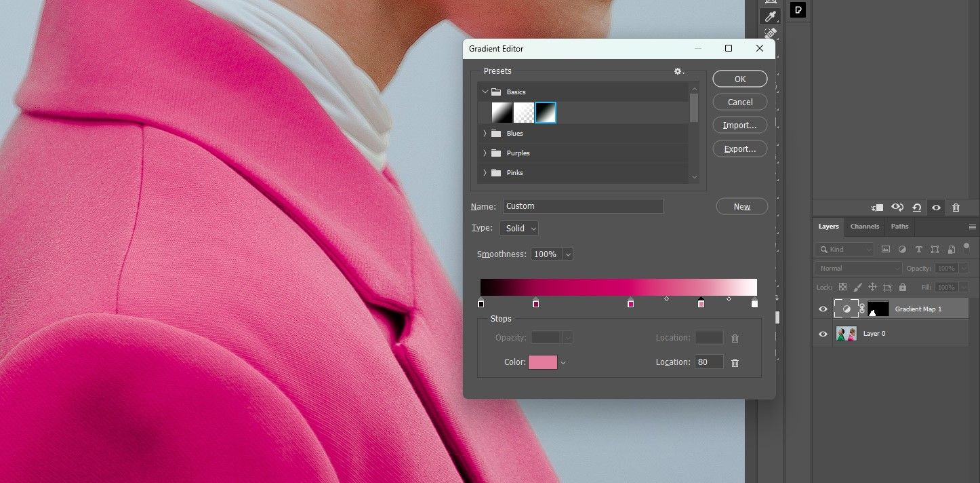The image size is (980, 483).
Task: Click gradient Name input field
Action: click(583, 206)
